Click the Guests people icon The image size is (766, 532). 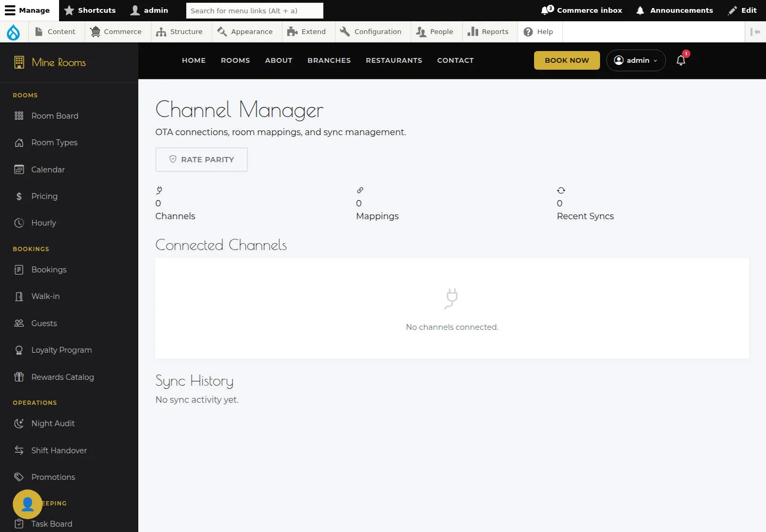tap(19, 323)
